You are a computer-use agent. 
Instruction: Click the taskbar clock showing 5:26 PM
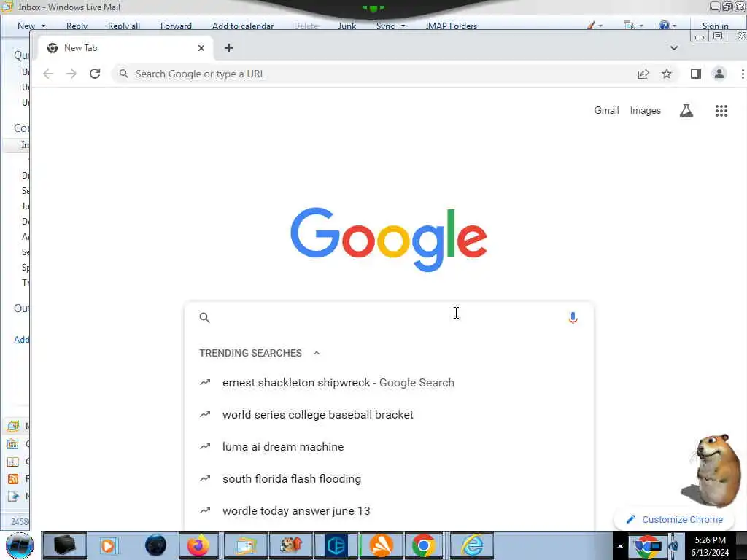[x=710, y=546]
